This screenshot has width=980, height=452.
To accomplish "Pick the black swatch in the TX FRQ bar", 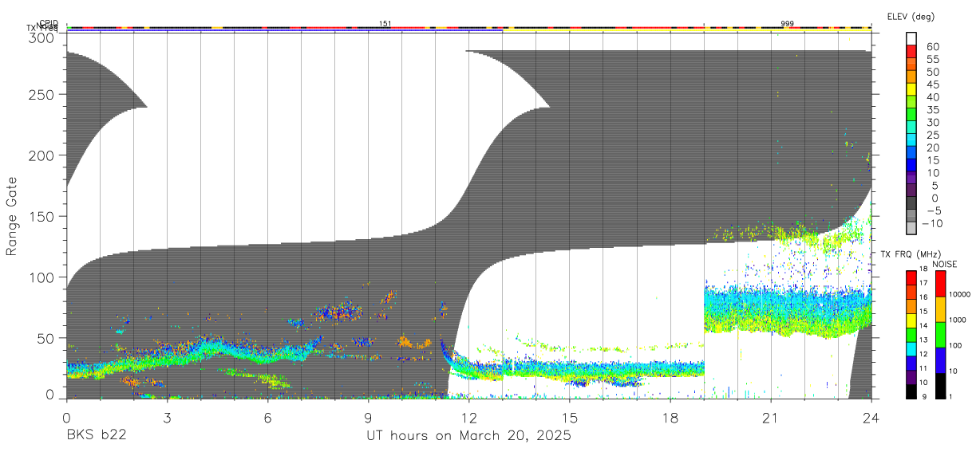I will coord(911,391).
